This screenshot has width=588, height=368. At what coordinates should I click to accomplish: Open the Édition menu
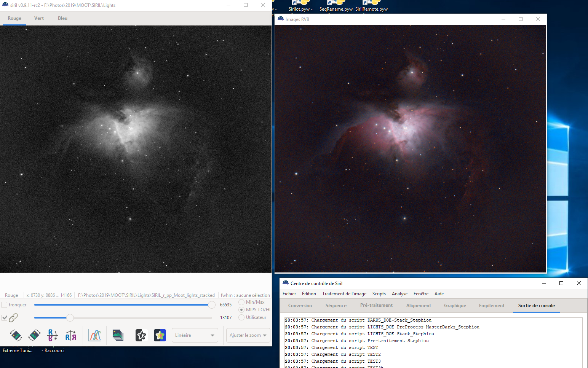point(309,294)
